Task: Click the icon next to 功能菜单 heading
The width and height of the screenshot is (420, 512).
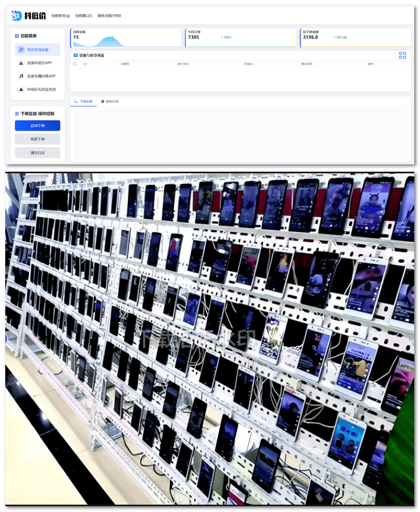Action: pyautogui.click(x=17, y=36)
